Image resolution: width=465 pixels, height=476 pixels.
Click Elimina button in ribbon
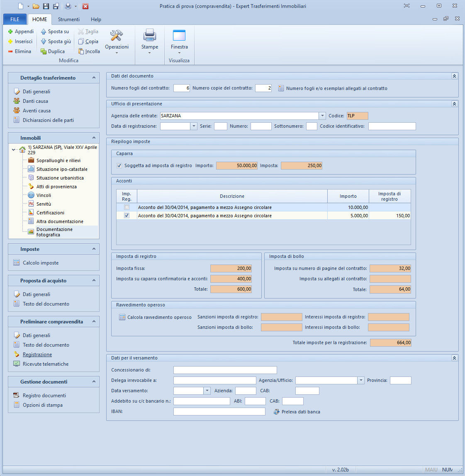[x=19, y=51]
